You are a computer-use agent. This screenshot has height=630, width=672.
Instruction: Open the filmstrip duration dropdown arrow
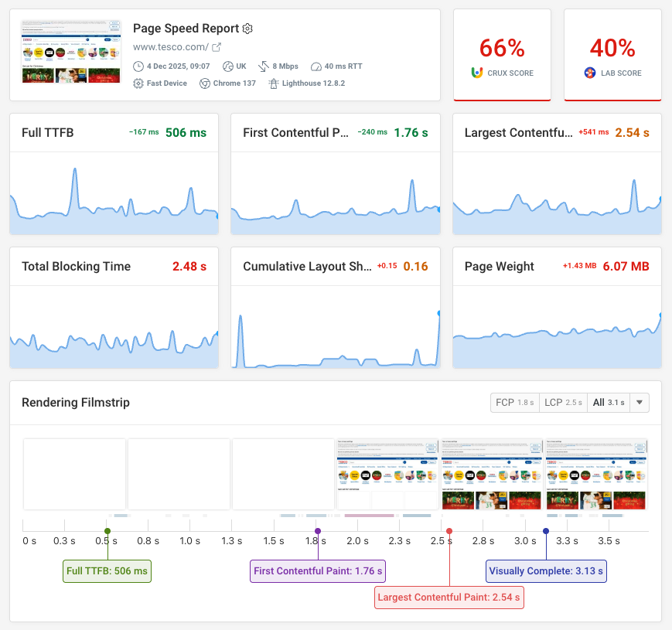[639, 402]
